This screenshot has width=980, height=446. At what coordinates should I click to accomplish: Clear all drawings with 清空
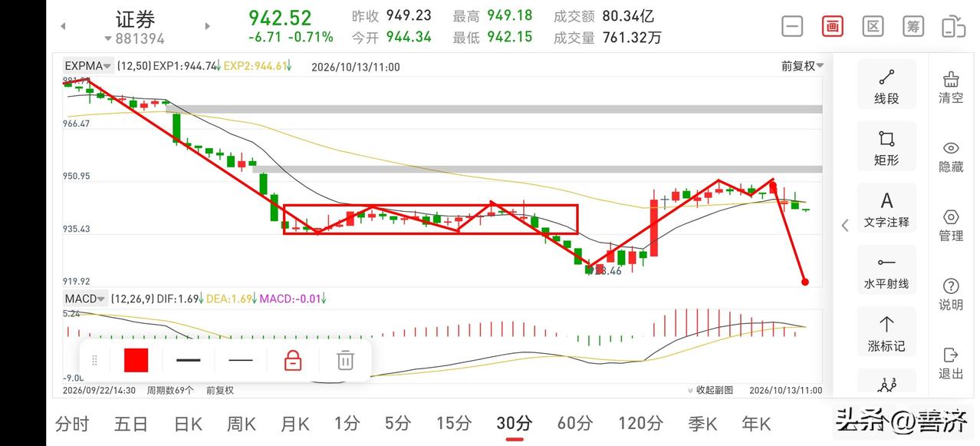(951, 88)
